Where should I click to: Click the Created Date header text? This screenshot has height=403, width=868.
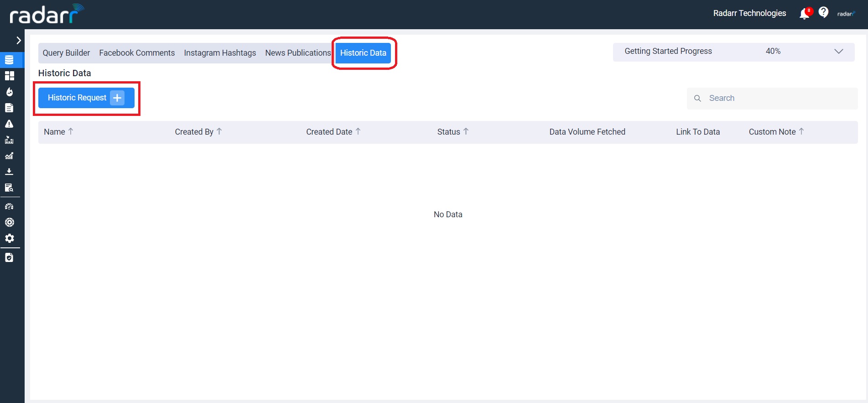point(329,132)
